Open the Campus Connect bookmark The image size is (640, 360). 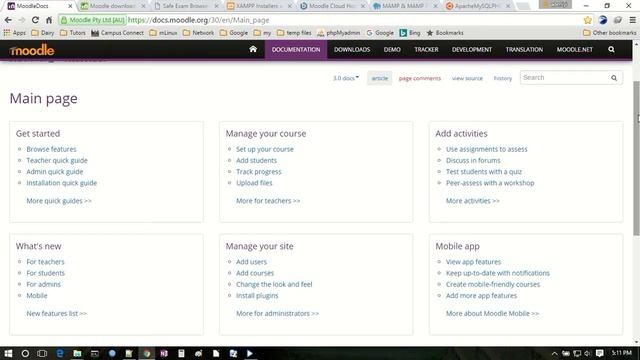[x=118, y=33]
